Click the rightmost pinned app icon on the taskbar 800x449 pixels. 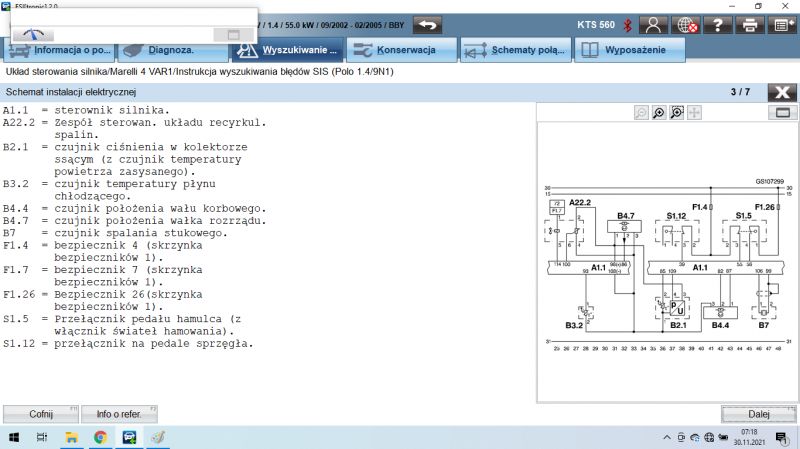158,437
